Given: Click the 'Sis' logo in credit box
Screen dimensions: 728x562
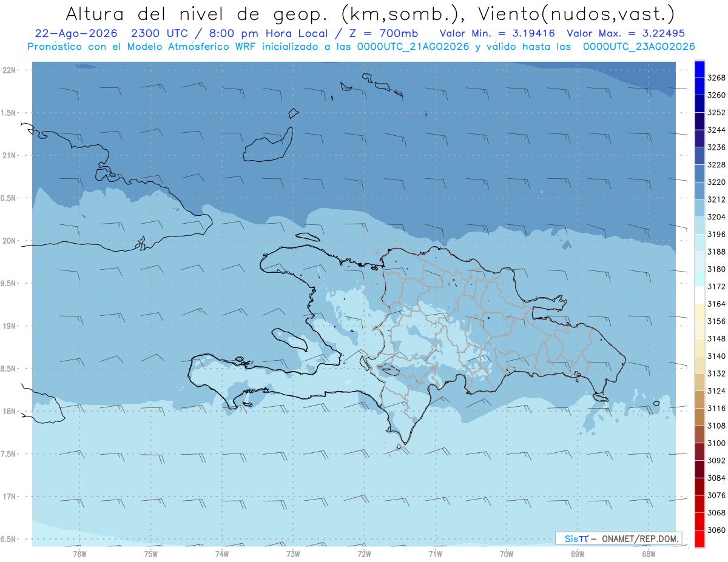Looking at the screenshot, I should (x=571, y=538).
